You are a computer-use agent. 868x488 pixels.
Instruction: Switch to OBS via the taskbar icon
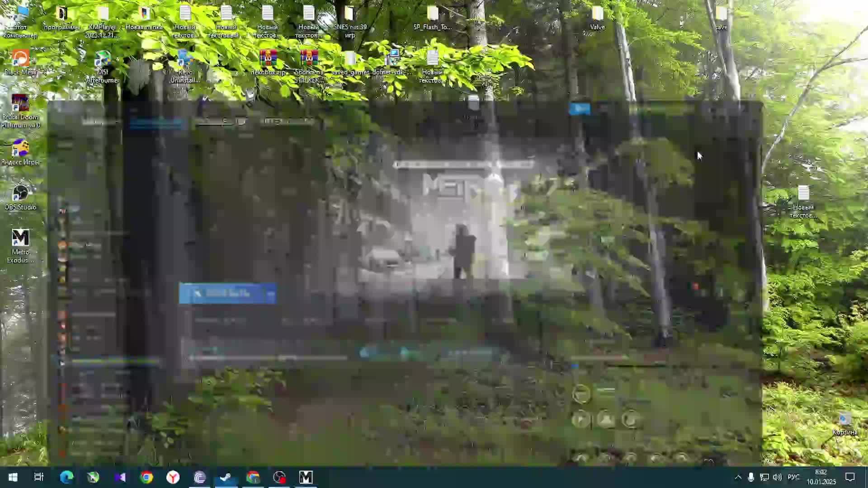point(279,477)
